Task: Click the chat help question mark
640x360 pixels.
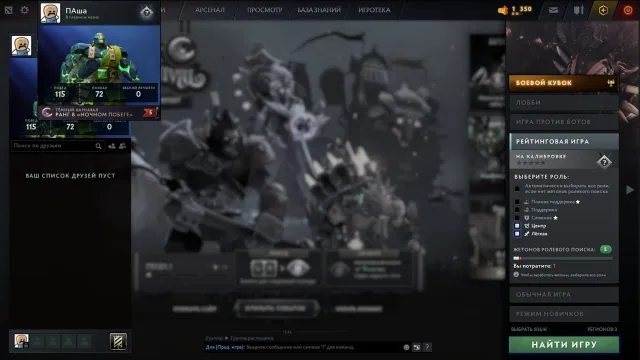Action: click(427, 347)
